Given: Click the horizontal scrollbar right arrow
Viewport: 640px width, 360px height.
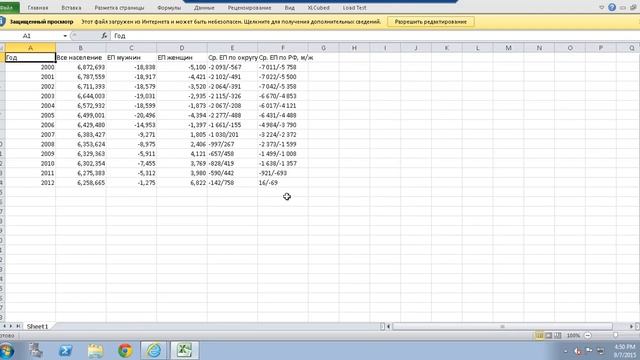Looking at the screenshot, I should [631, 326].
